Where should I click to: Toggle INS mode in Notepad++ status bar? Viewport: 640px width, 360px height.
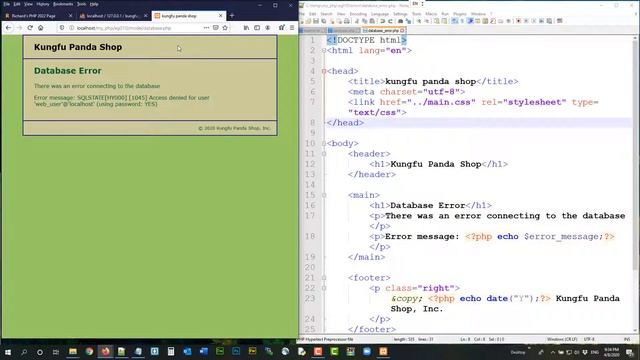coord(627,339)
